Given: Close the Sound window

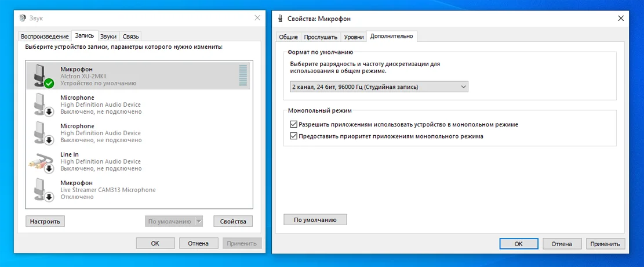Looking at the screenshot, I should pos(257,17).
